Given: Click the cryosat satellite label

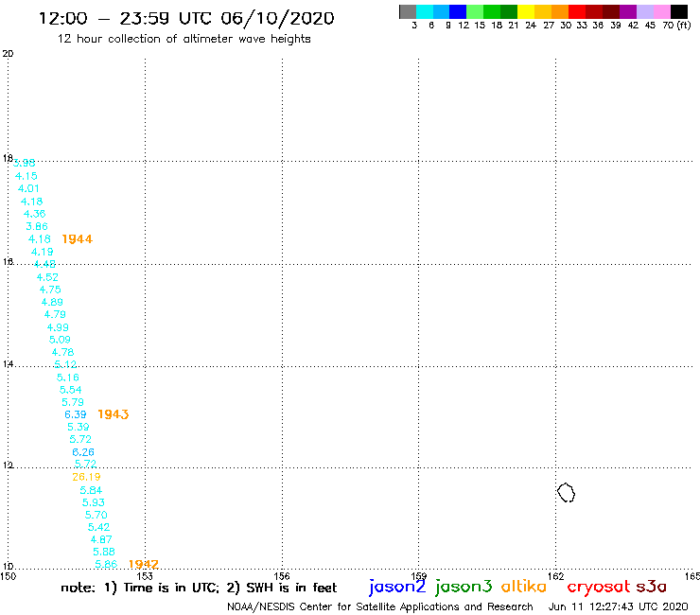Looking at the screenshot, I should coord(598,587).
